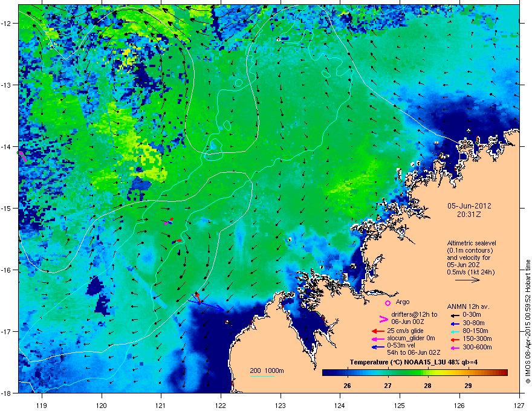Viewport: 532px width, 411px height.
Task: Click latitude axis label '-13'
Action: pos(6,85)
